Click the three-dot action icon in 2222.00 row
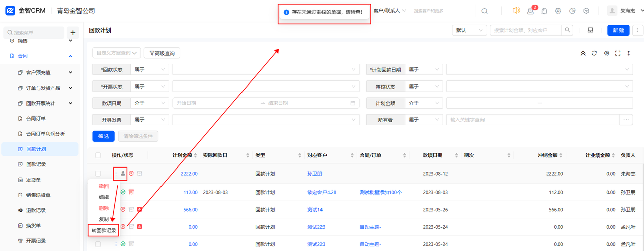 116,173
